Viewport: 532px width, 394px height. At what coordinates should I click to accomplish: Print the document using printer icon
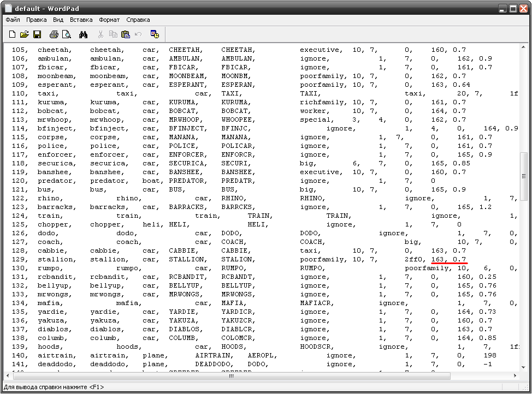54,34
